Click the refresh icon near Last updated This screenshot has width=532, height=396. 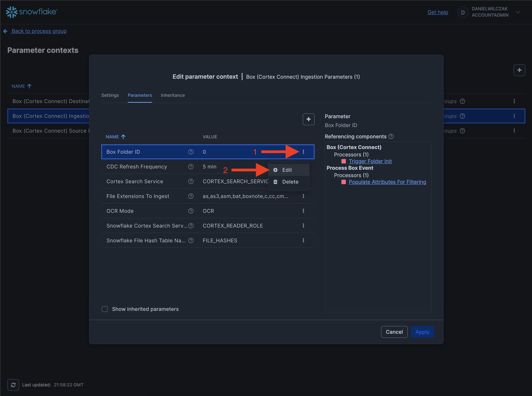click(13, 385)
